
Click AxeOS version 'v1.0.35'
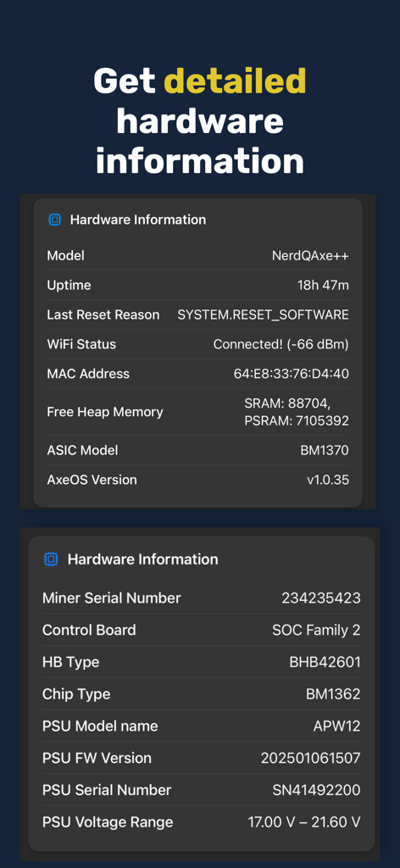328,480
